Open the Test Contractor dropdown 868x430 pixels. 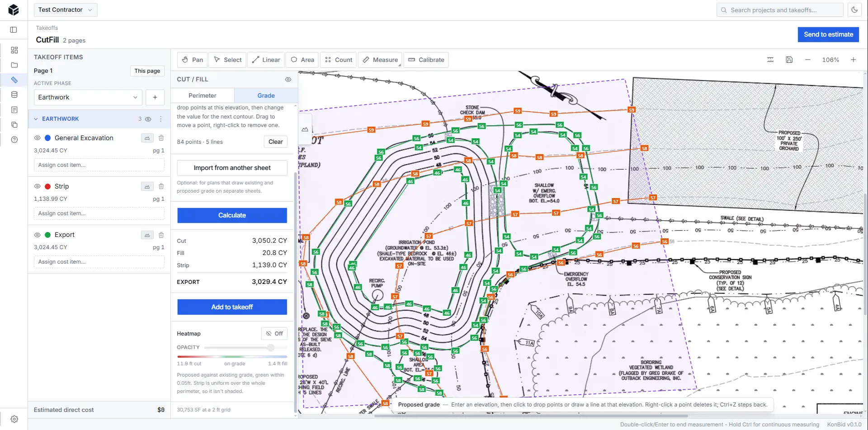(66, 10)
